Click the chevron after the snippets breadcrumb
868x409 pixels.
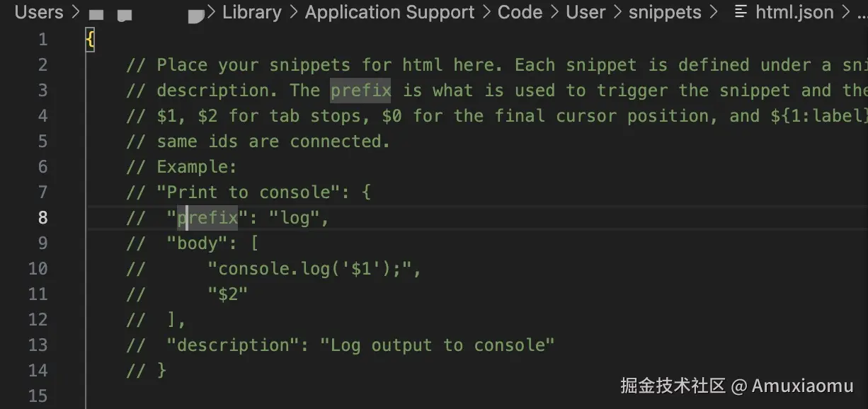[x=713, y=12]
